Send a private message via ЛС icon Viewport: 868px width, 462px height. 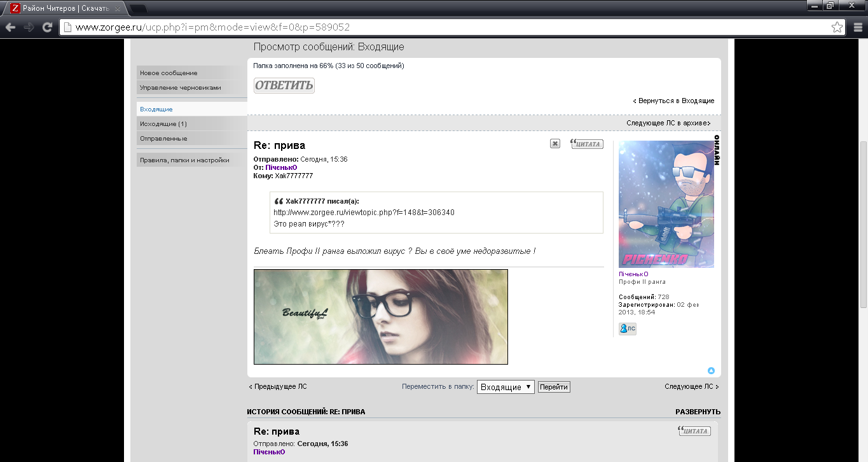point(628,328)
